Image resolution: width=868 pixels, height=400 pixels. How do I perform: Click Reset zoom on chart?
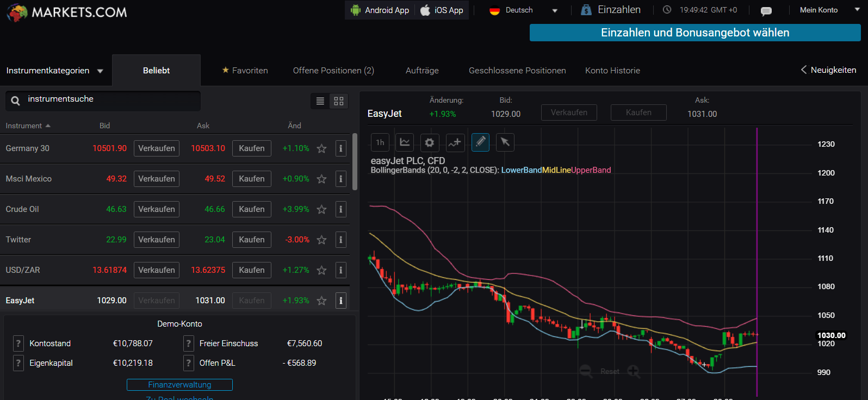(610, 371)
